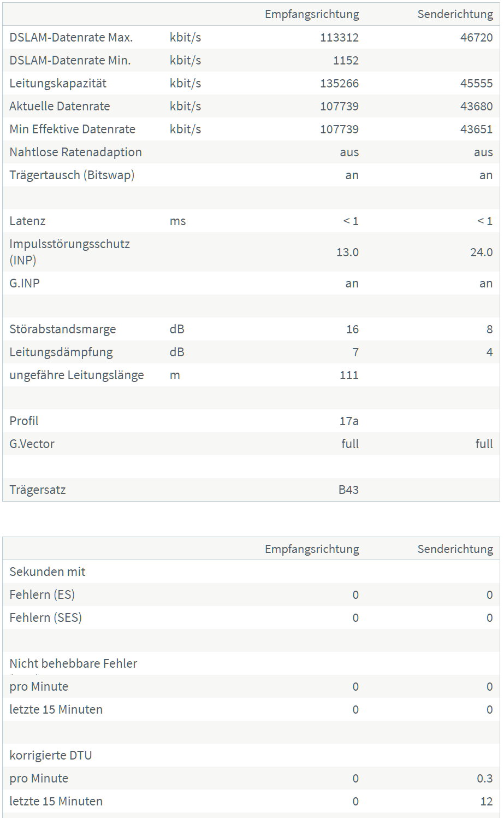Click the Trägertausch (Bitswap) label

click(x=72, y=175)
